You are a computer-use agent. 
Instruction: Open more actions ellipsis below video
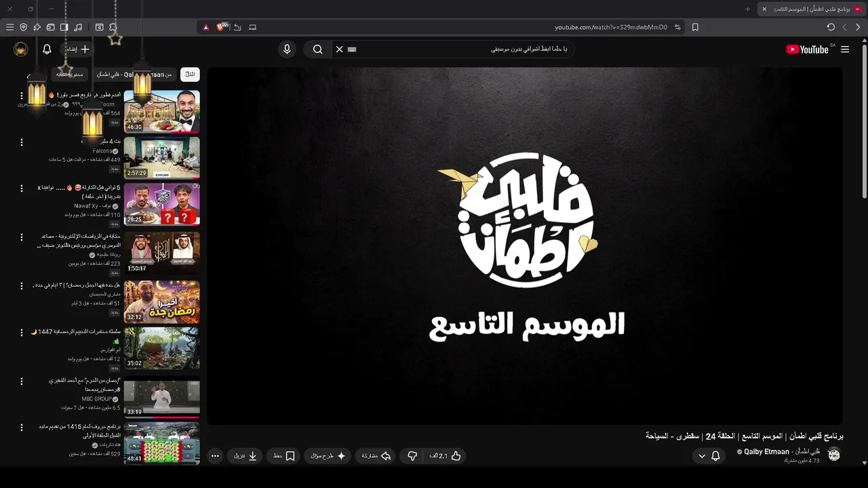tap(215, 456)
